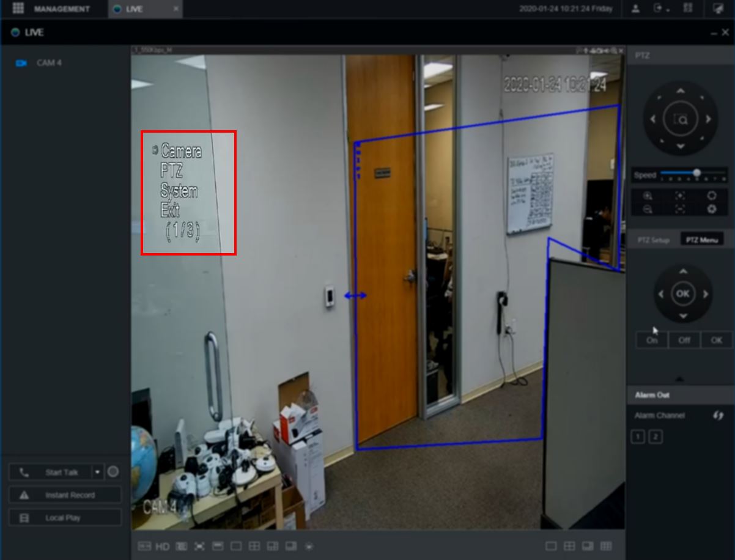Click the monitor display icon in header
Screen dimensions: 735x560
click(x=718, y=9)
